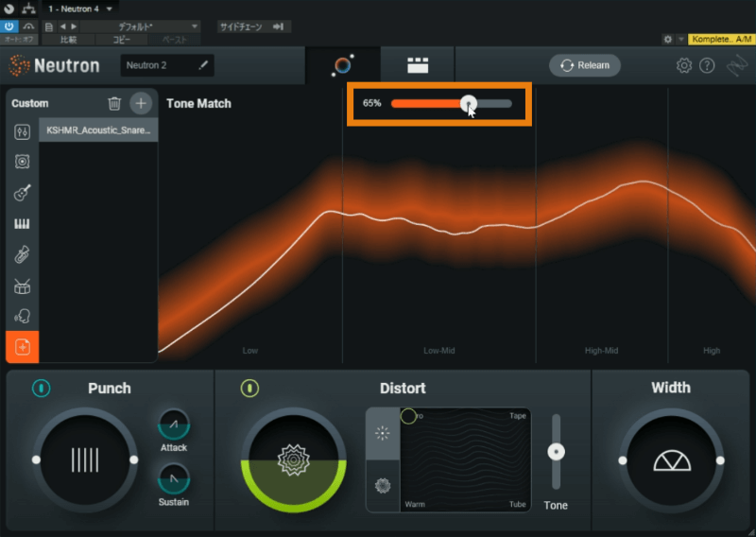Image resolution: width=756 pixels, height=537 pixels.
Task: Click the Low-Mid band label on spectrum
Action: (438, 351)
